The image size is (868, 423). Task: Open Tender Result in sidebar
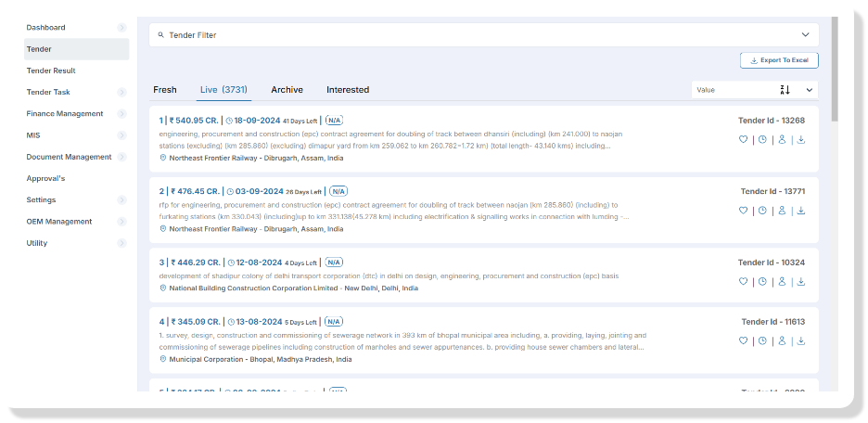pyautogui.click(x=51, y=70)
